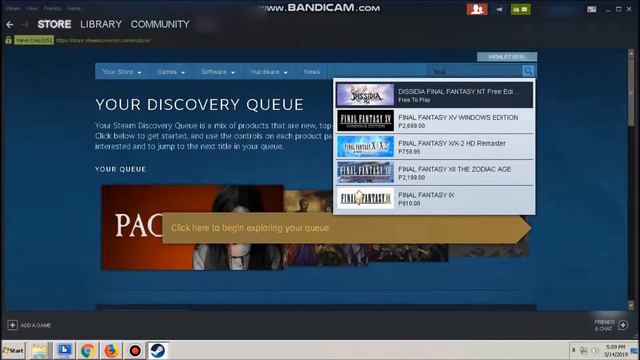640x360 pixels.
Task: Open Bandicam recorder from taskbar
Action: point(135,350)
